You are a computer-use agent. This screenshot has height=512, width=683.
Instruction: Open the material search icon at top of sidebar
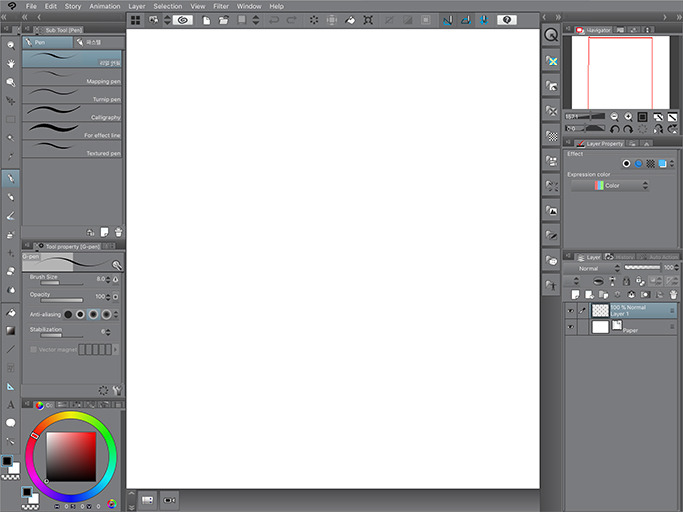click(x=551, y=35)
